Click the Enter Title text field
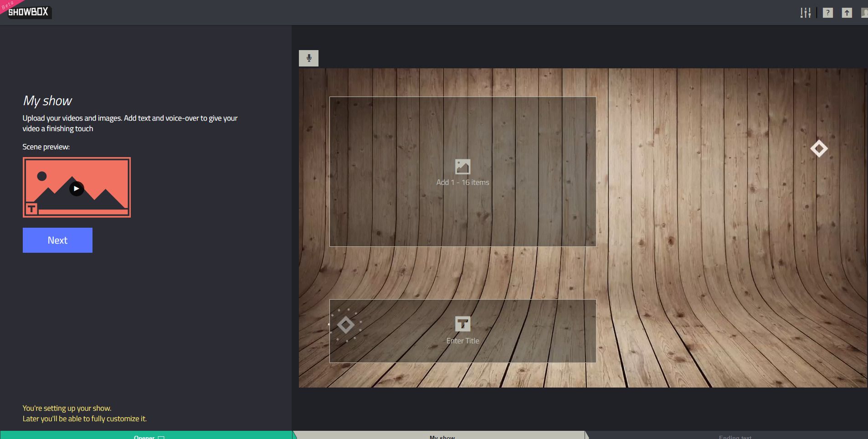The width and height of the screenshot is (868, 439). click(462, 340)
